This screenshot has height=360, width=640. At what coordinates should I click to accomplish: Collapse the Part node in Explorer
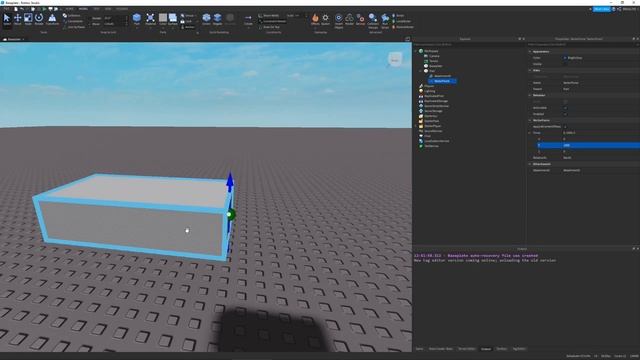tap(421, 71)
